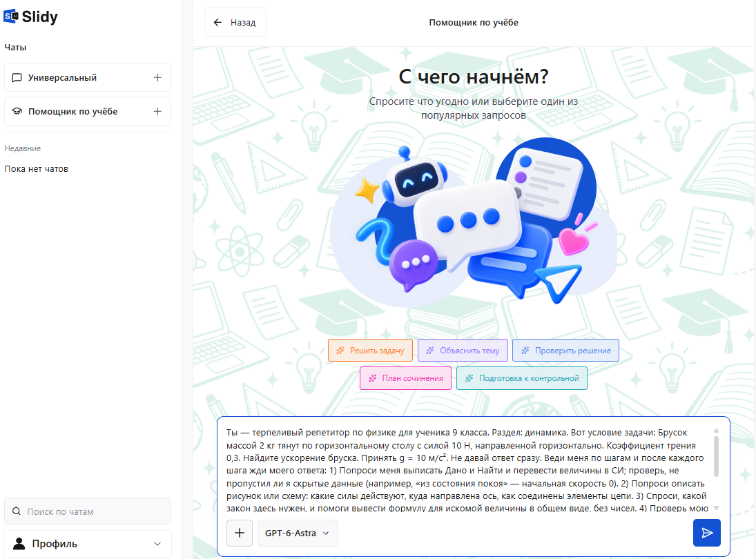Add a new Универсальный chat with plus icon
Image resolution: width=756 pixels, height=559 pixels.
tap(157, 77)
